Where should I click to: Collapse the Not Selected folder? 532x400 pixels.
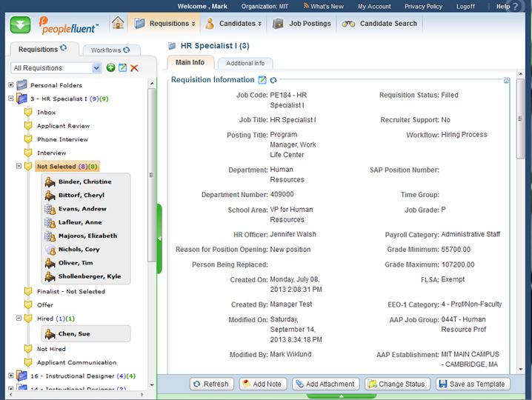tap(19, 167)
